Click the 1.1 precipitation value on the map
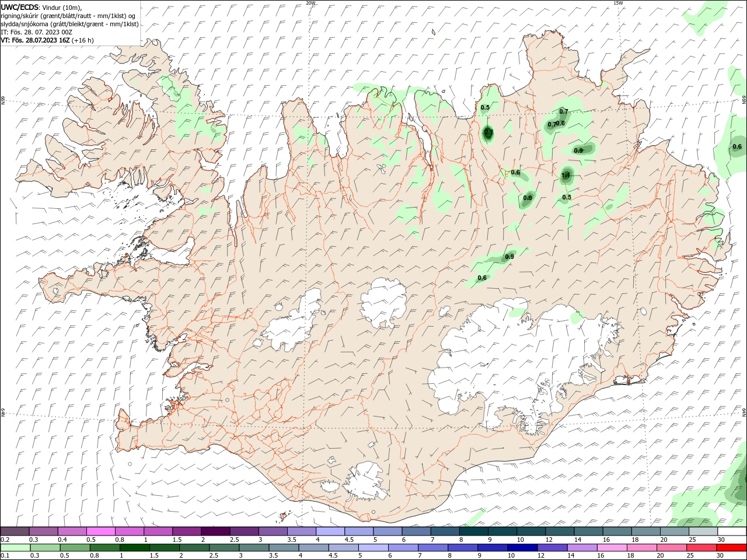747x560 pixels. tap(566, 175)
